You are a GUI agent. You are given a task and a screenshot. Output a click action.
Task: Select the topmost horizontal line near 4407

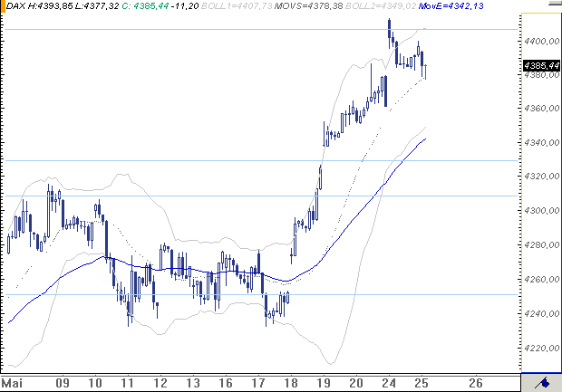[x=262, y=29]
